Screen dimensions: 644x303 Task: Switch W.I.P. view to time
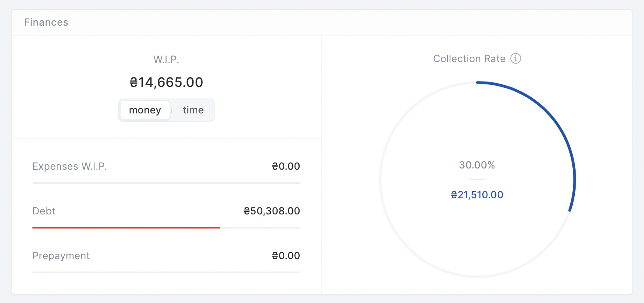193,110
